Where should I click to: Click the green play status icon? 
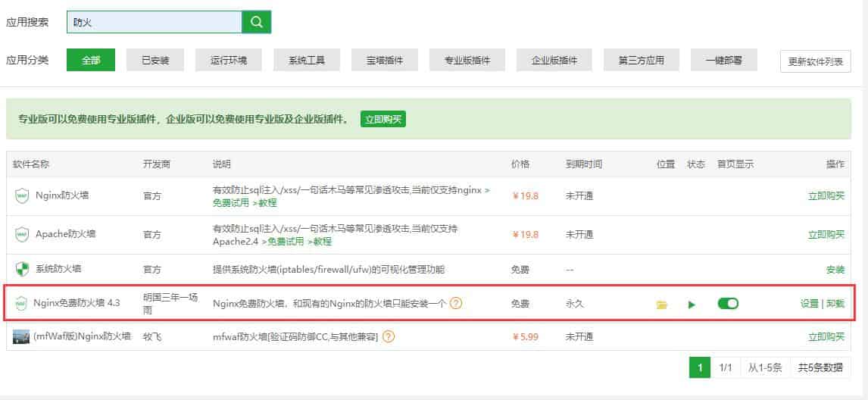(x=692, y=305)
